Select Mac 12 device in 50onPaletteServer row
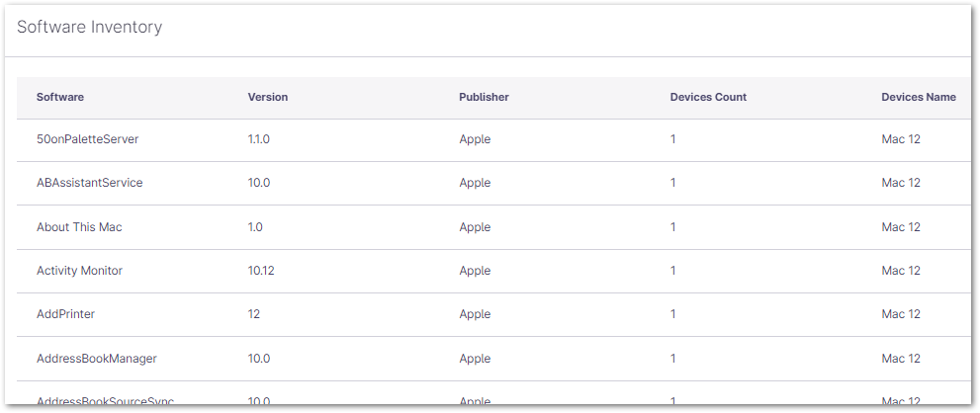This screenshot has height=413, width=980. coord(901,139)
